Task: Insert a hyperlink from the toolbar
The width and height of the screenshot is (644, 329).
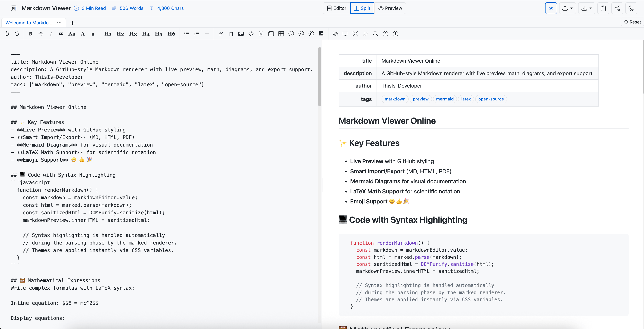Action: 221,34
